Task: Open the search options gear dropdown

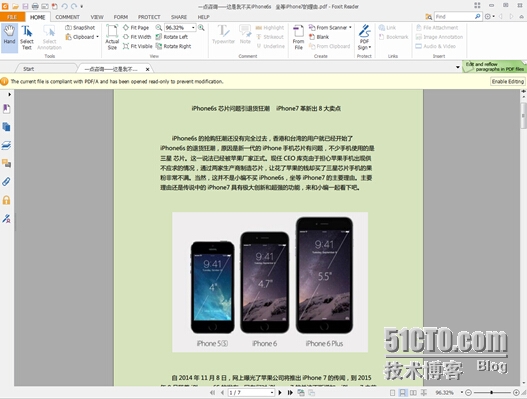Action: (490, 16)
